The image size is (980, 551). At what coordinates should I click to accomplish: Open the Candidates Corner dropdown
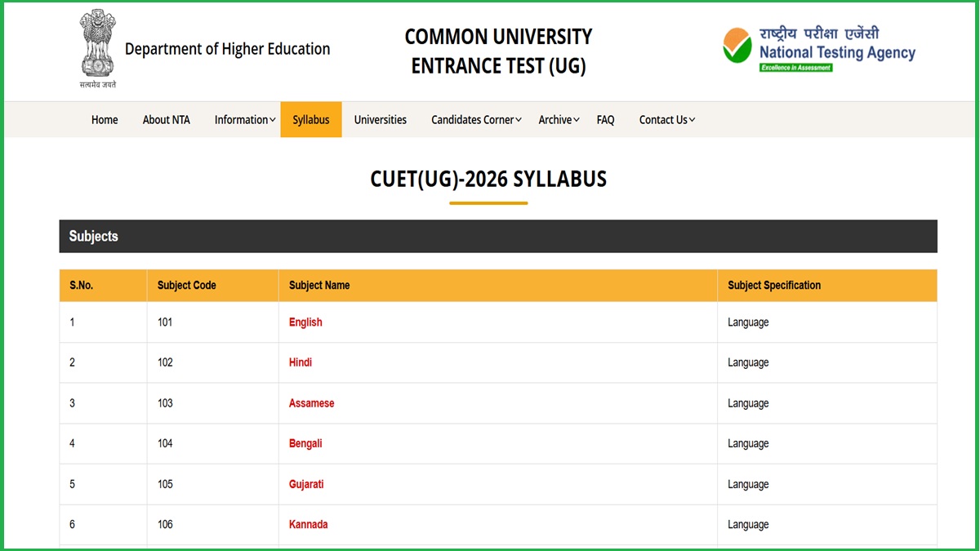tap(476, 120)
